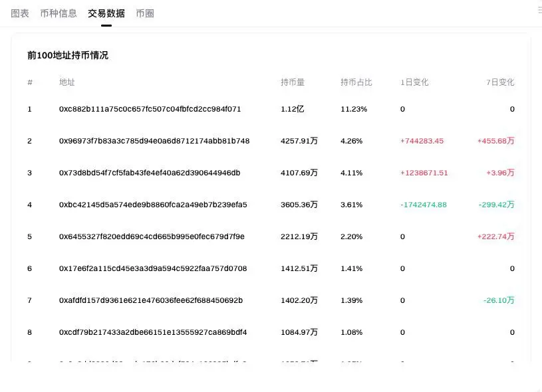Click the 1412.51万 holding amount
The width and height of the screenshot is (542, 392).
coord(299,268)
